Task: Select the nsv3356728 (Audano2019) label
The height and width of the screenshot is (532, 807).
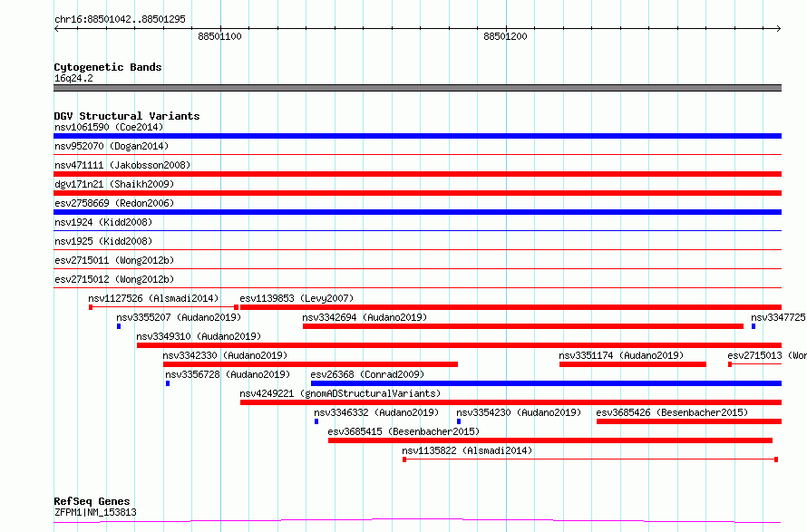Action: 228,374
